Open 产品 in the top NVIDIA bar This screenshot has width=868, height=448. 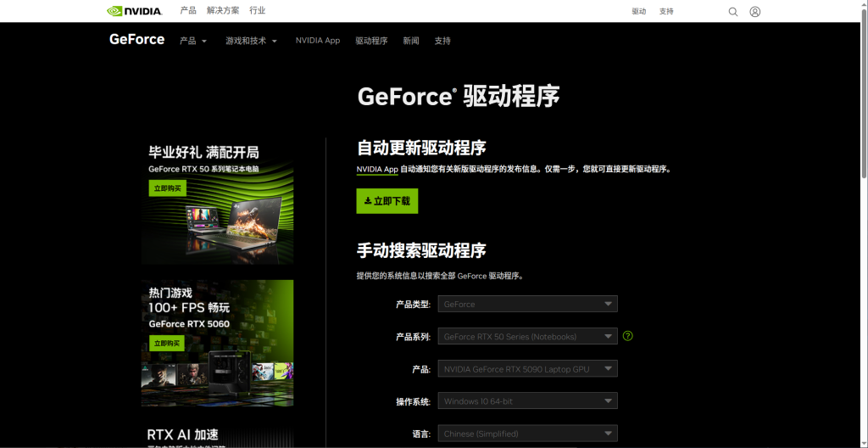[188, 10]
